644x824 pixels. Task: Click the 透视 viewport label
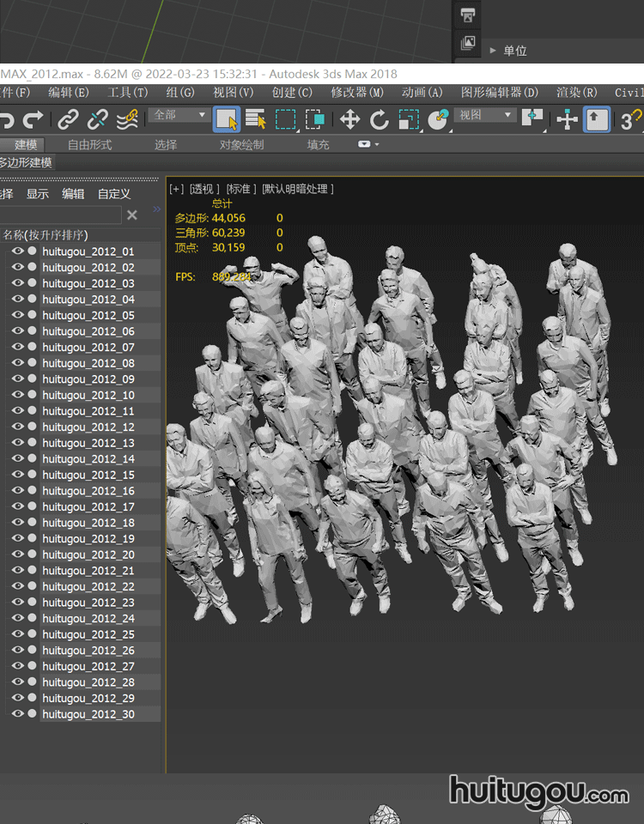[204, 189]
